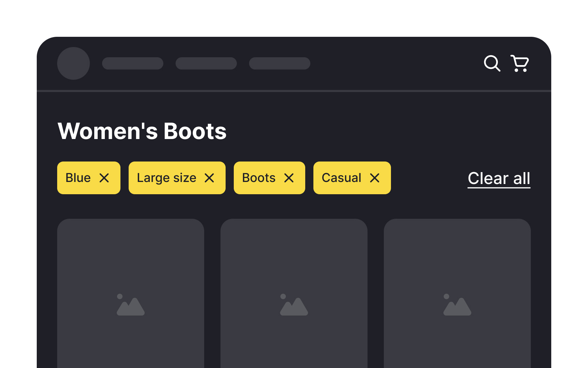The height and width of the screenshot is (368, 588).
Task: Select the Casual filter chip
Action: tap(341, 178)
